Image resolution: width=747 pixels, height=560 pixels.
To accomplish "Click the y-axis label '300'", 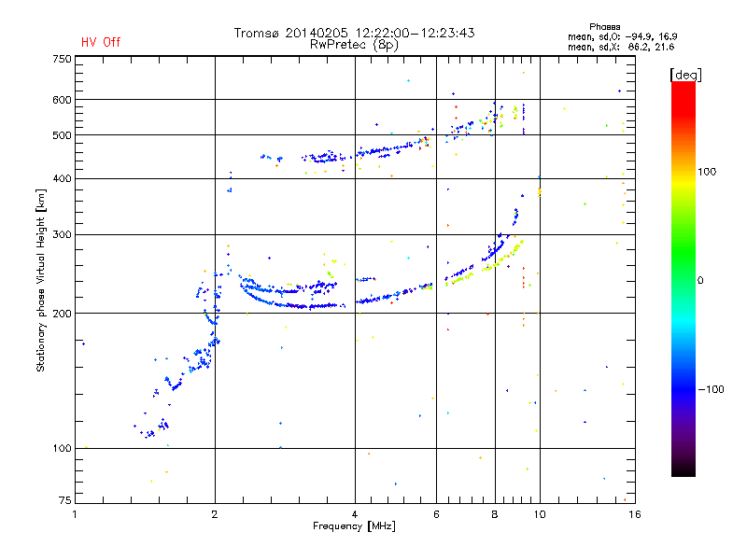I will tap(62, 235).
